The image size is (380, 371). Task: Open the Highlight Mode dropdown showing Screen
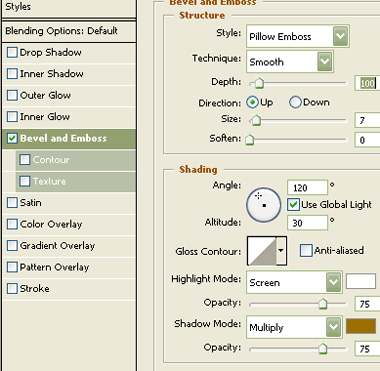pos(294,282)
